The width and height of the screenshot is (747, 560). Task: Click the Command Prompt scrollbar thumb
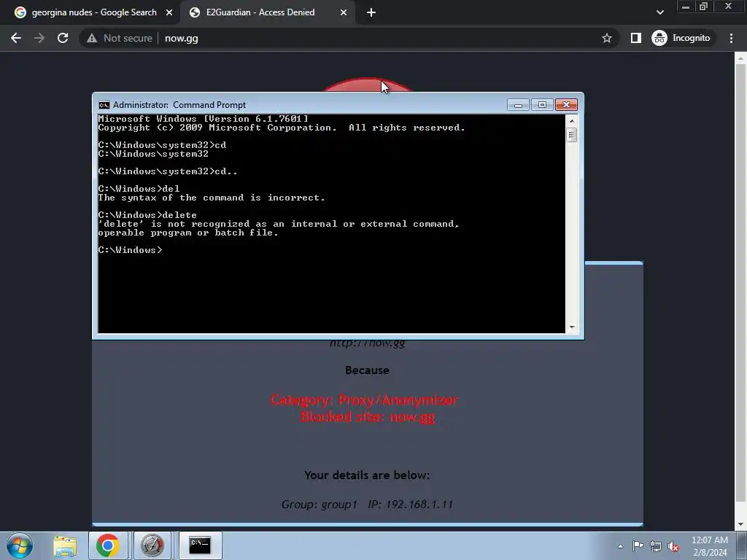click(x=572, y=135)
